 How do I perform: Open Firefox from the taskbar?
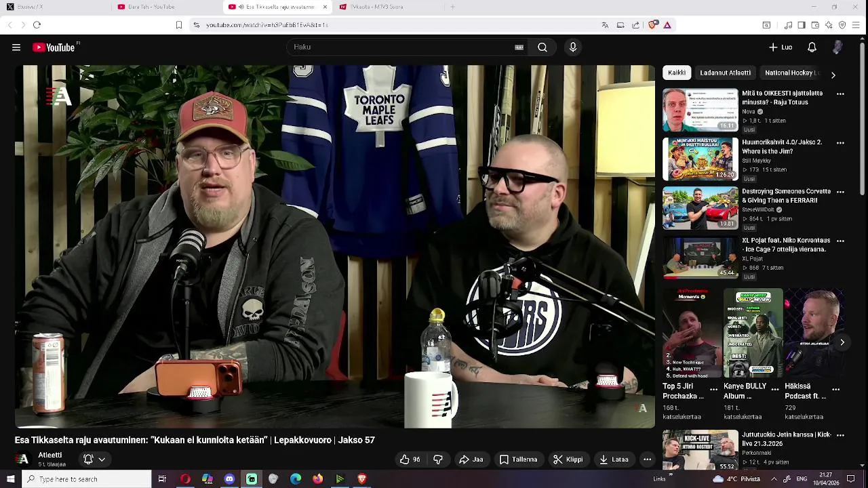pyautogui.click(x=317, y=479)
